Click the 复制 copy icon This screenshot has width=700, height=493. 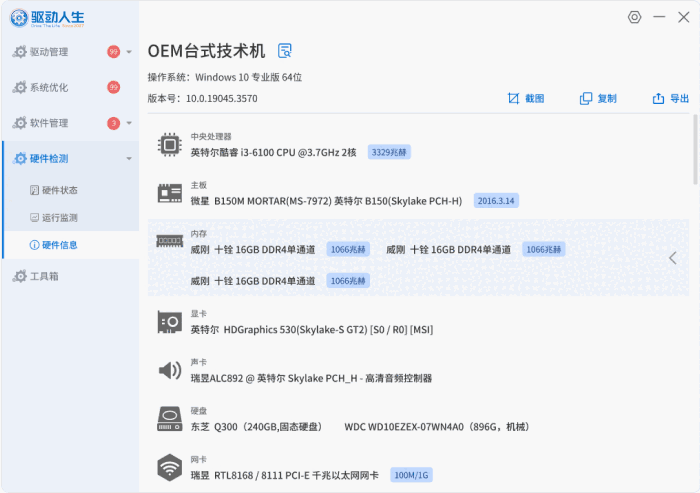point(586,98)
